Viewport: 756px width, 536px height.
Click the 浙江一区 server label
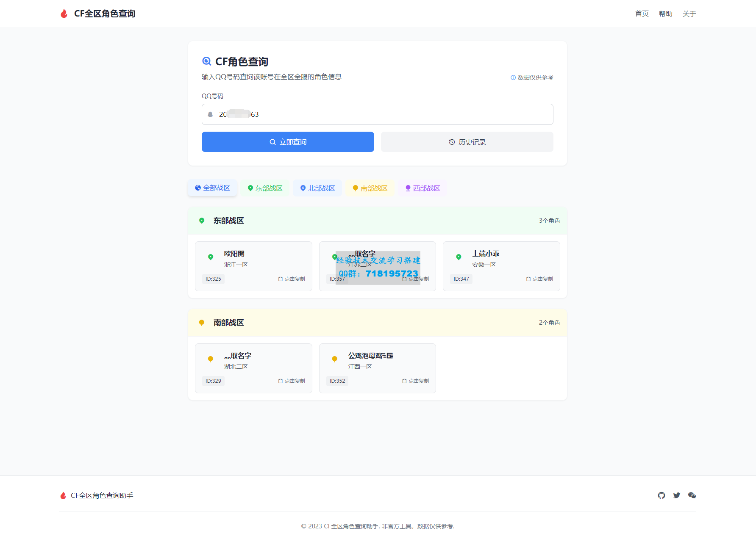236,265
